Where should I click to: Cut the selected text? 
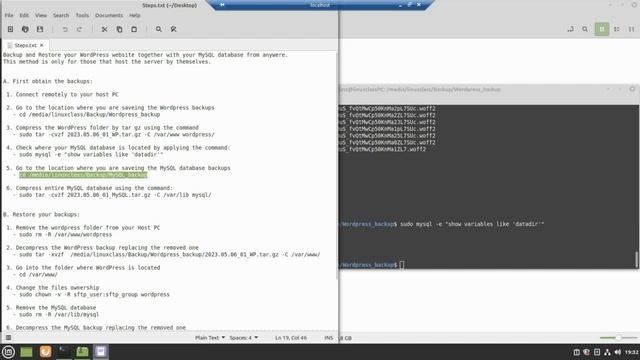click(104, 29)
